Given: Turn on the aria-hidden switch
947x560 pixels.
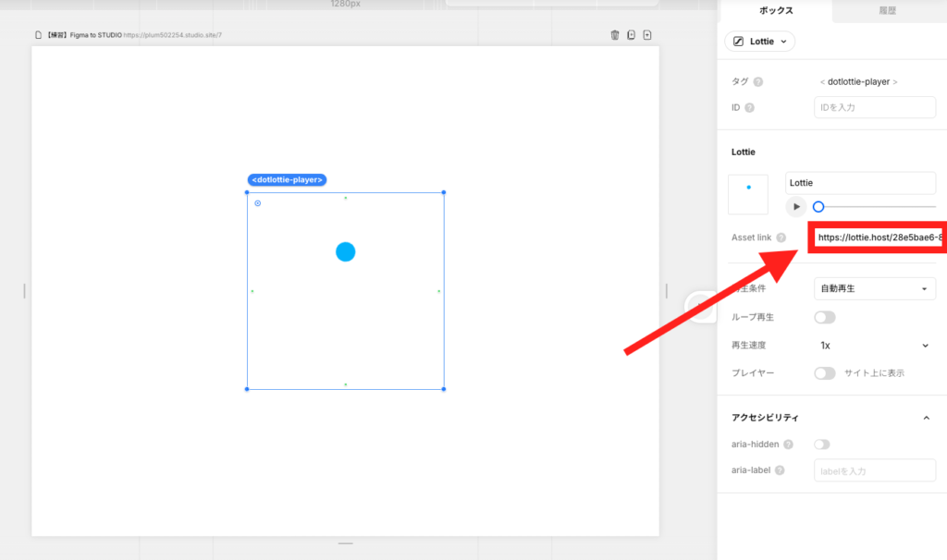Looking at the screenshot, I should pyautogui.click(x=822, y=444).
